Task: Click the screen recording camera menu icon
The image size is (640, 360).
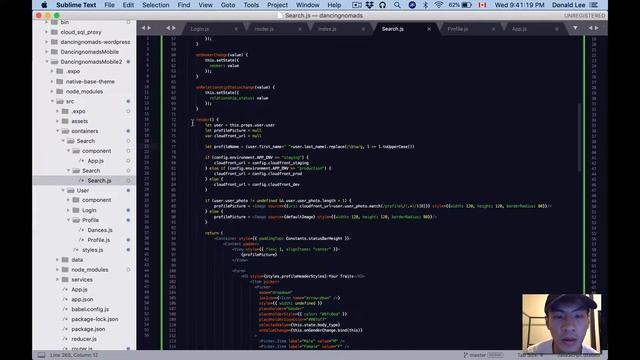Action: tap(356, 5)
